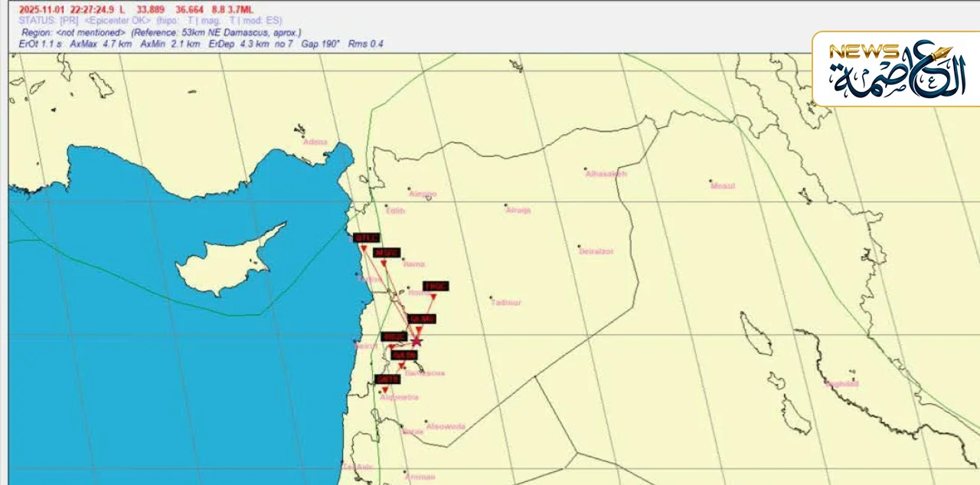The height and width of the screenshot is (485, 980).
Task: Click the FRQC station triangle marker
Action: click(433, 297)
